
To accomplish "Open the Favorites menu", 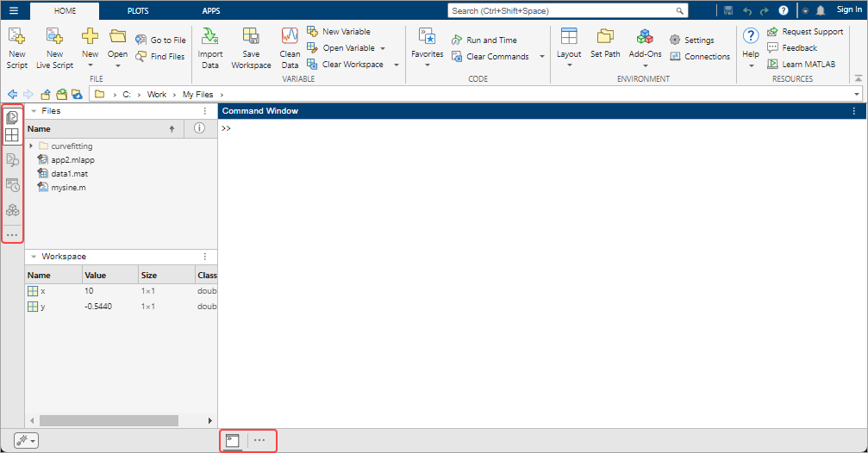I will [428, 48].
